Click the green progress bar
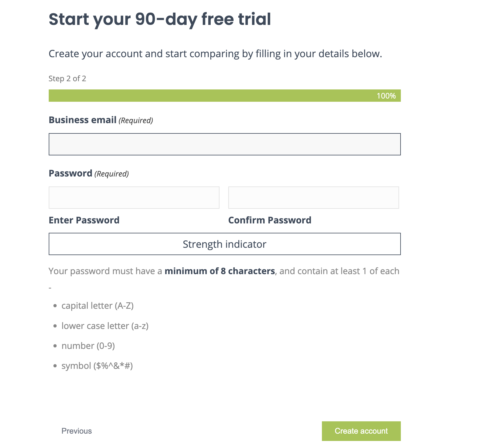Image resolution: width=483 pixels, height=448 pixels. pyautogui.click(x=205, y=96)
